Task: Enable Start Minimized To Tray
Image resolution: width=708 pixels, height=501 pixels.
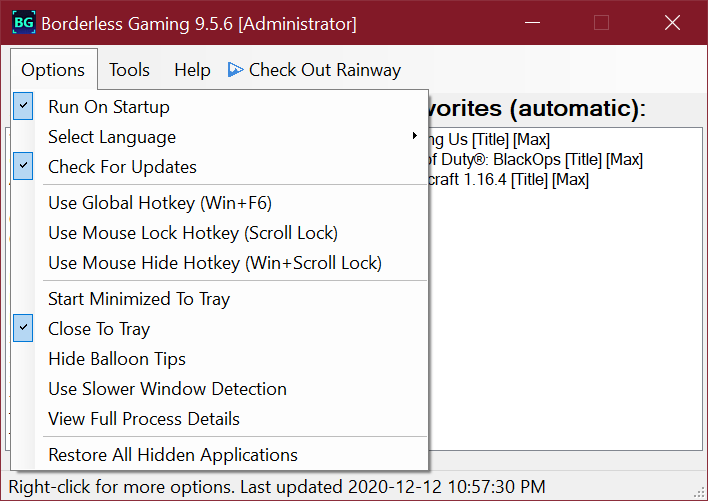Action: point(138,299)
